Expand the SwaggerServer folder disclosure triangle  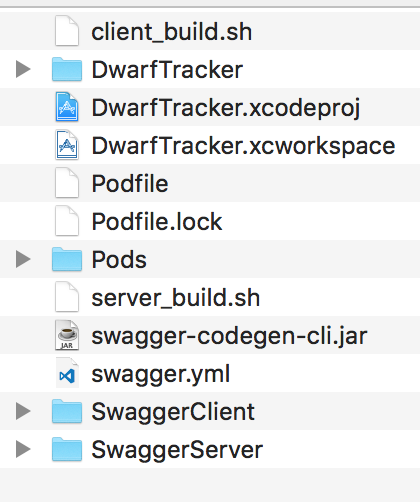coord(23,449)
